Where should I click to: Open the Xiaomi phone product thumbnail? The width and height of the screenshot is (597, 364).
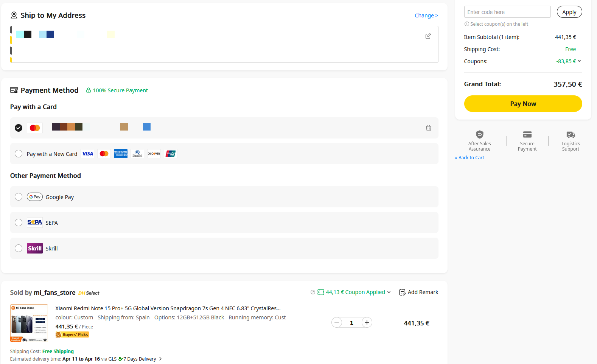[29, 323]
